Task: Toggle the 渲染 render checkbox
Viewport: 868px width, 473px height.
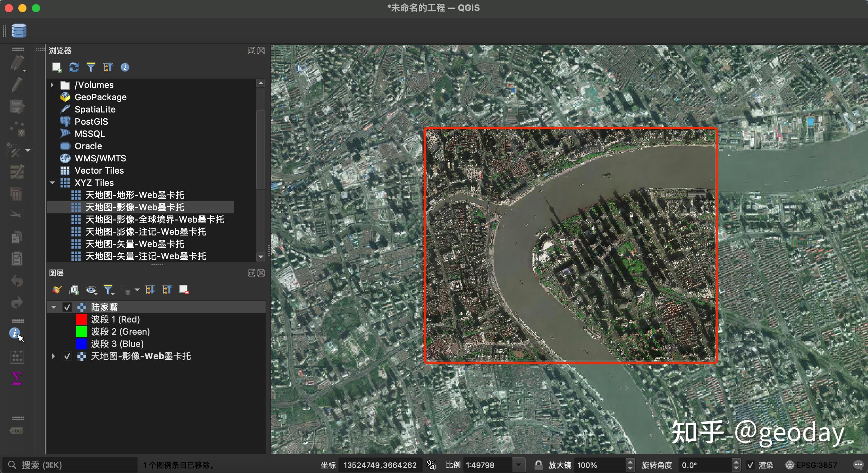Action: (751, 465)
